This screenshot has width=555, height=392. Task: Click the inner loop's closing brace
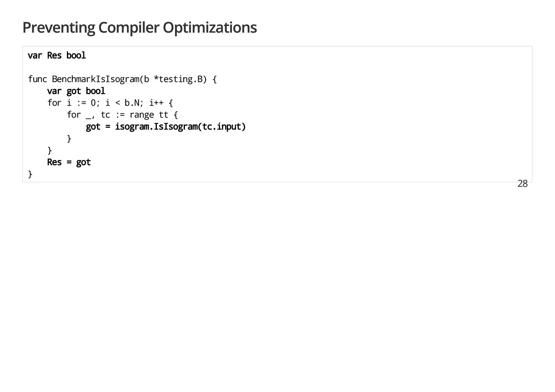tap(69, 138)
